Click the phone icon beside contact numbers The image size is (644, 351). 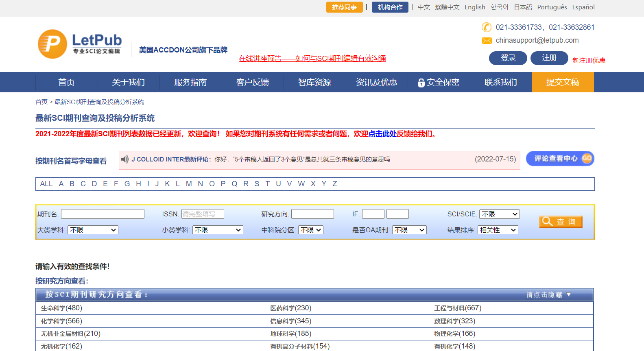[486, 27]
